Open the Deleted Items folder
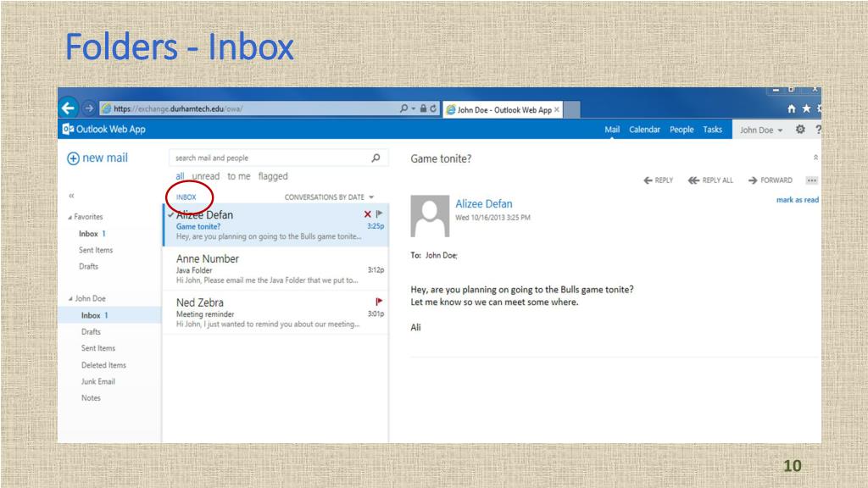The width and height of the screenshot is (868, 488). pos(103,365)
